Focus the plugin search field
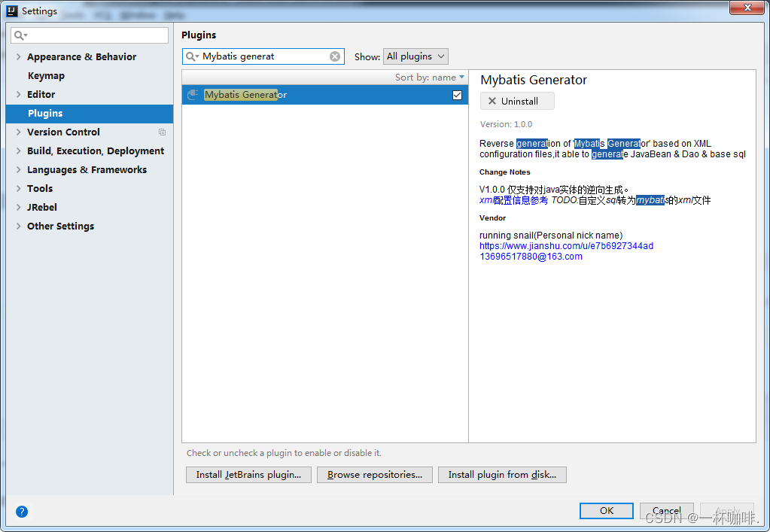This screenshot has width=770, height=532. [265, 56]
